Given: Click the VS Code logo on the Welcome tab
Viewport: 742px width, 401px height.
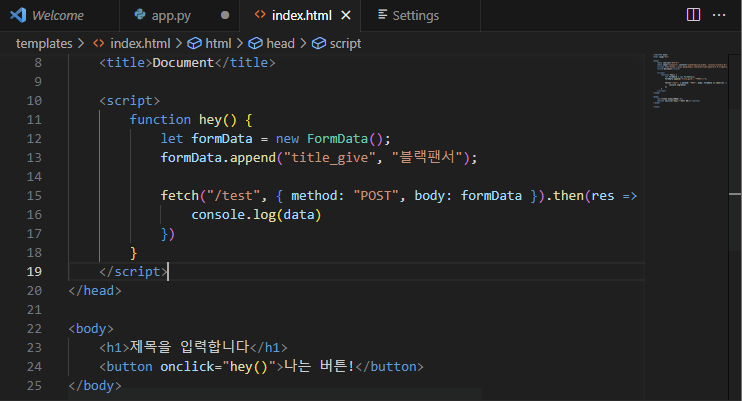Looking at the screenshot, I should (18, 15).
